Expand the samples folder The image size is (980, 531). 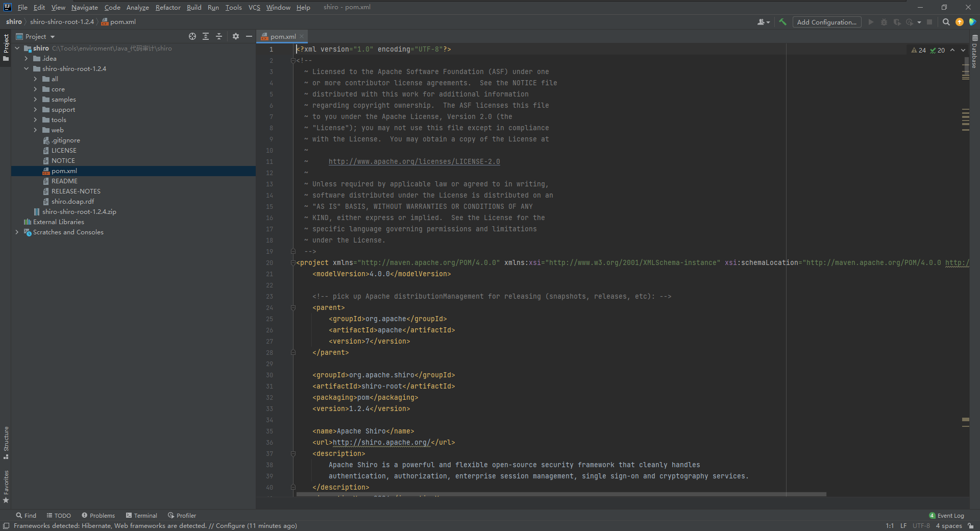coord(35,99)
